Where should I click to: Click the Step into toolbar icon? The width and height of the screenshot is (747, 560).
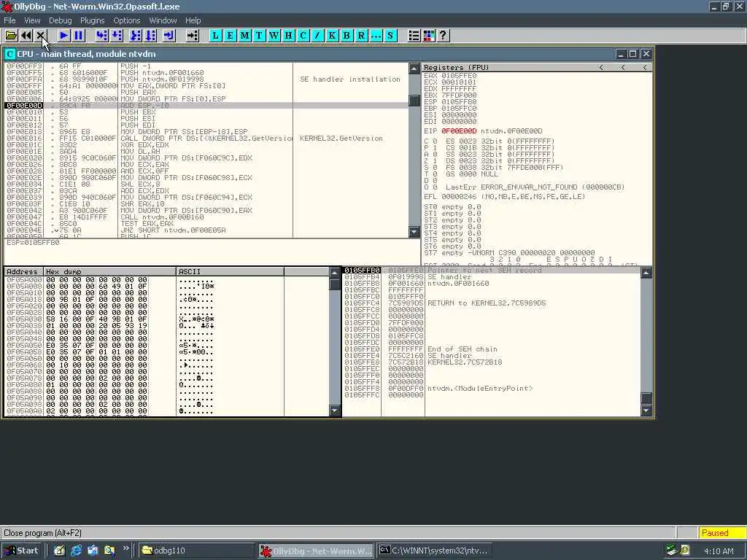tap(102, 36)
